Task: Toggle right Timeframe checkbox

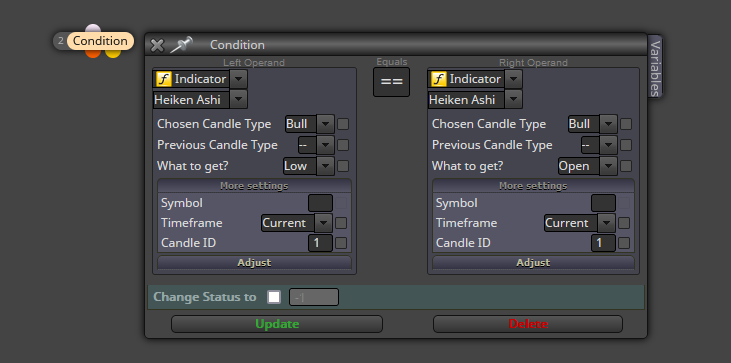Action: tap(624, 223)
